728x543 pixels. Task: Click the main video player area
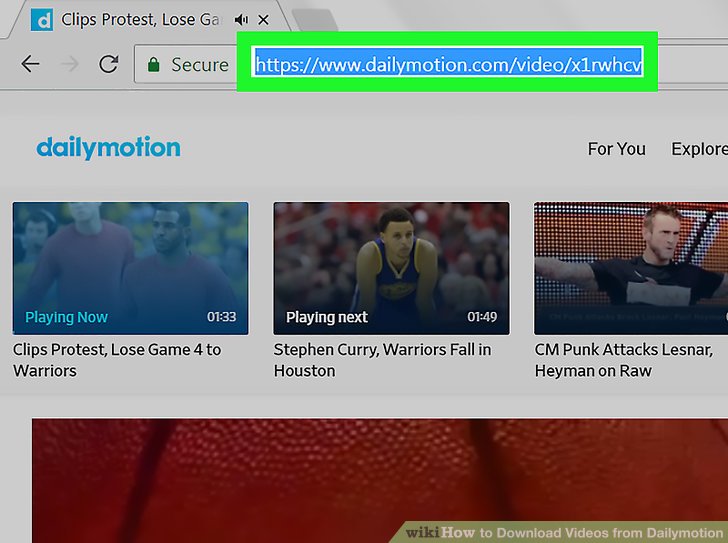380,480
